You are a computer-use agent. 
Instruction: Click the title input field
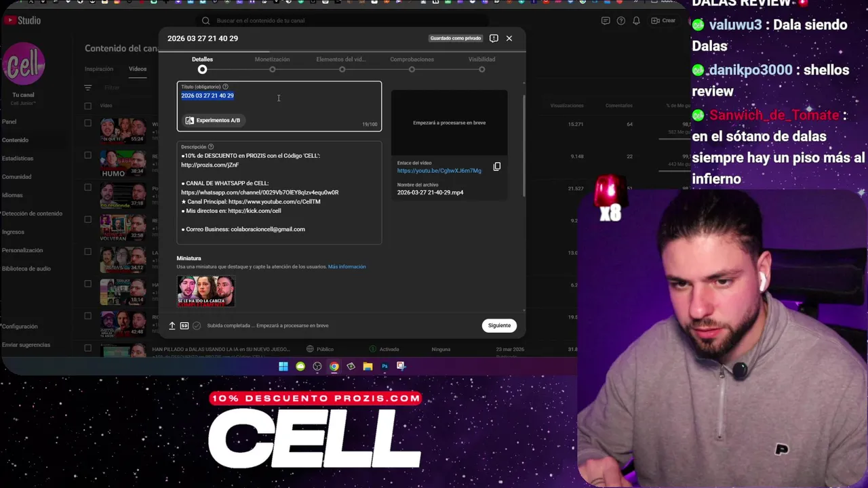tap(279, 106)
